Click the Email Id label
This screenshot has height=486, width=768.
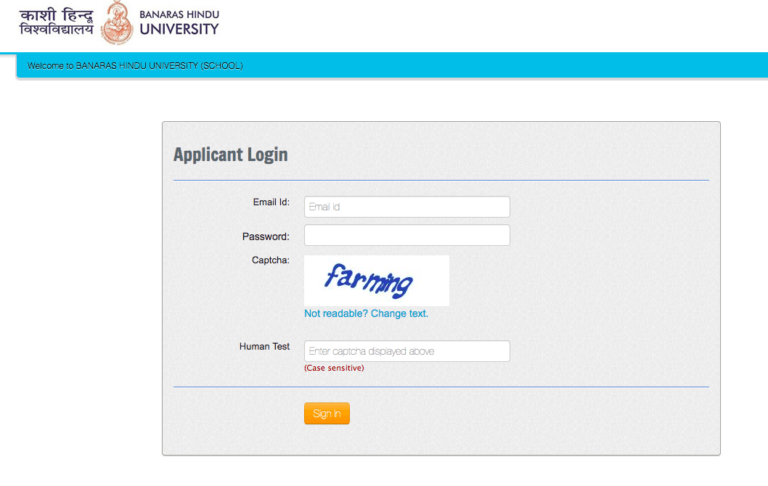tap(270, 202)
